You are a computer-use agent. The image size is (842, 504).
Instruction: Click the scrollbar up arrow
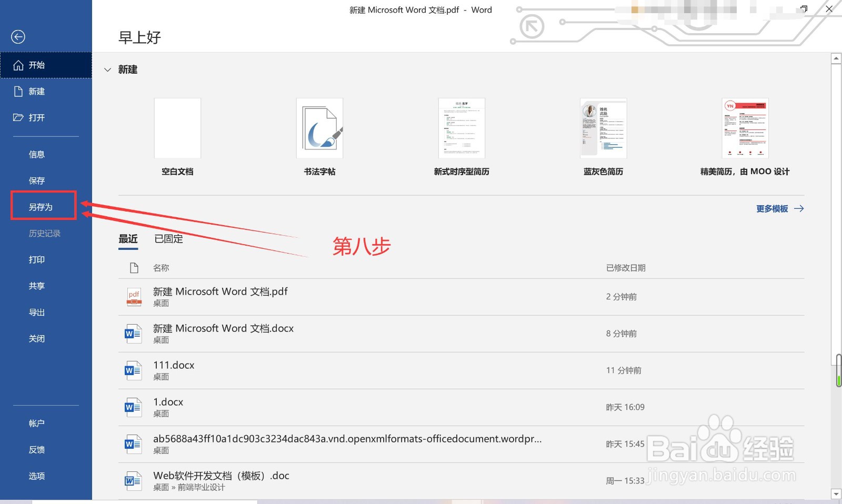(x=836, y=58)
